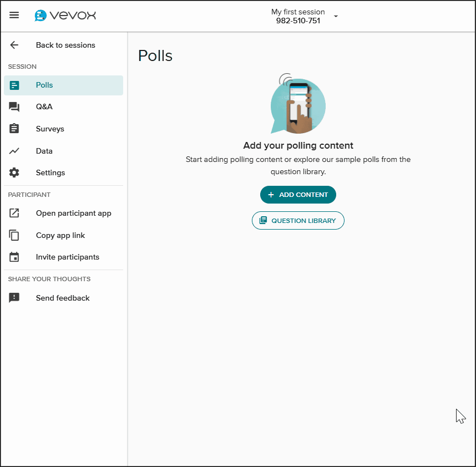This screenshot has width=476, height=467.
Task: Click the Vevox logo
Action: pyautogui.click(x=65, y=16)
